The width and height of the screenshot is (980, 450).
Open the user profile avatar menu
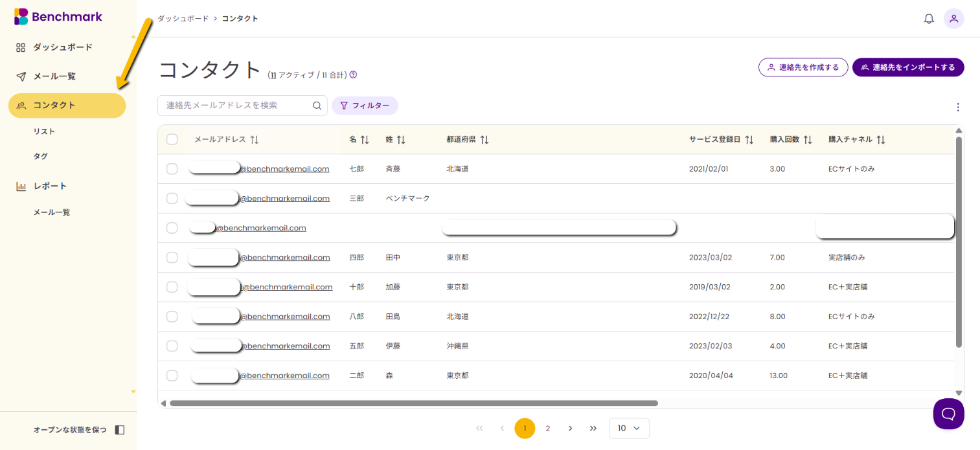pyautogui.click(x=953, y=19)
